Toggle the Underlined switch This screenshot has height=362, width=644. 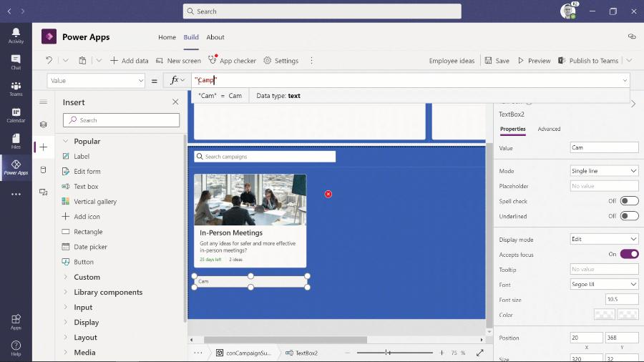click(x=629, y=216)
